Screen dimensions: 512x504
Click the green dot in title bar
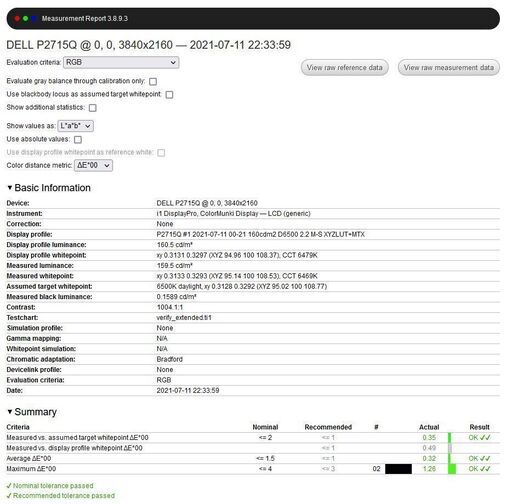25,19
